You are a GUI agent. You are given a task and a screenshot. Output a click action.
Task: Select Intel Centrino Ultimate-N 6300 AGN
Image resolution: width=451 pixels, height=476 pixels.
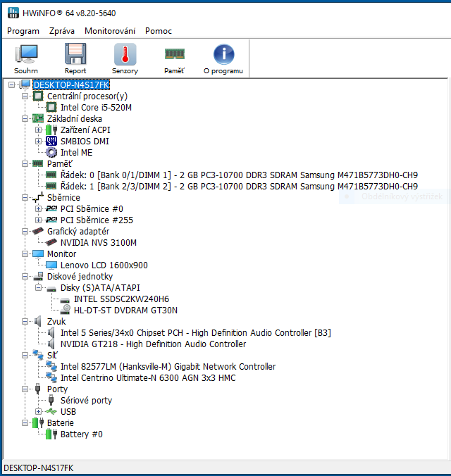(x=148, y=377)
